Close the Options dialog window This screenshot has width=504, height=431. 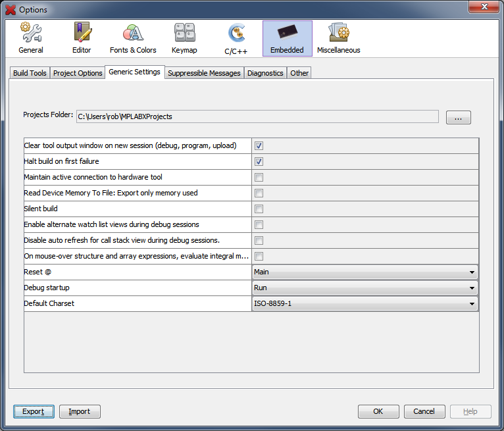point(484,7)
